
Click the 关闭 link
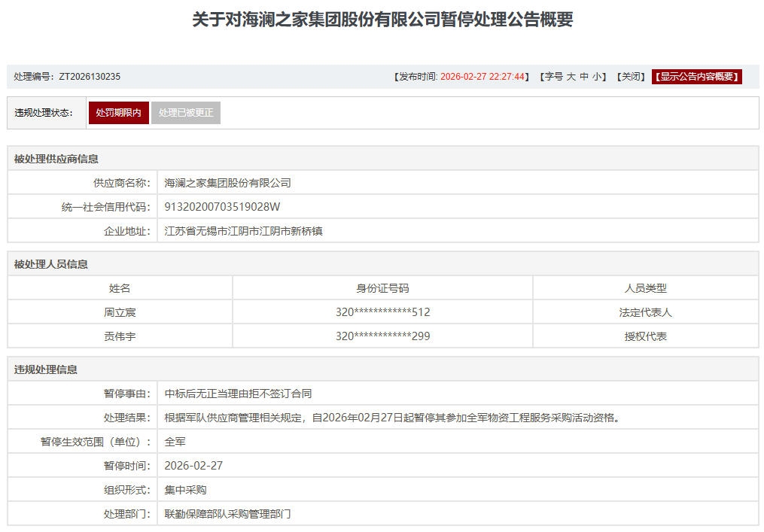coord(630,77)
